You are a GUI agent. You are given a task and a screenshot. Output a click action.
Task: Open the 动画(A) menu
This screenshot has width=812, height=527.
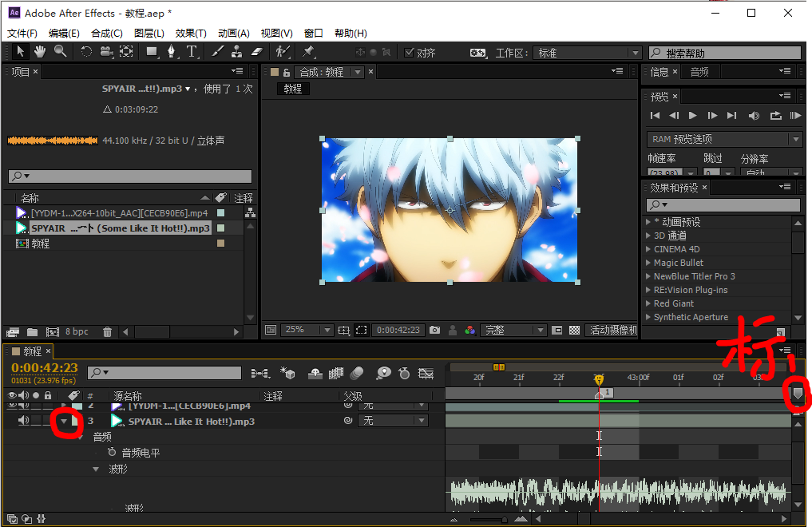234,33
